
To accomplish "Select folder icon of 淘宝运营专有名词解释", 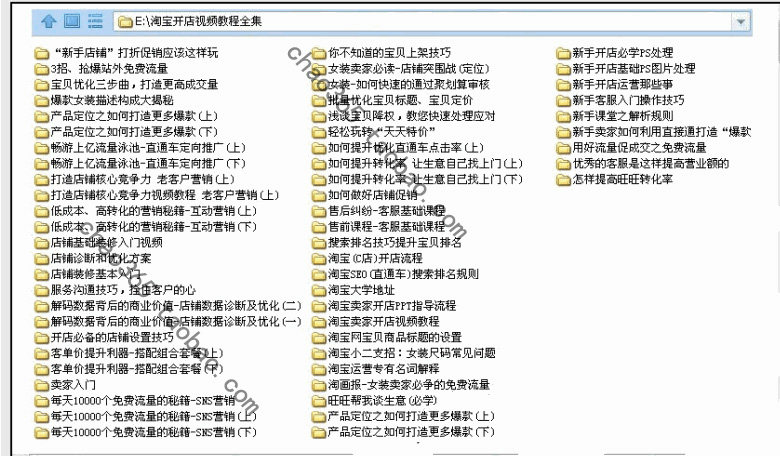I will click(319, 369).
